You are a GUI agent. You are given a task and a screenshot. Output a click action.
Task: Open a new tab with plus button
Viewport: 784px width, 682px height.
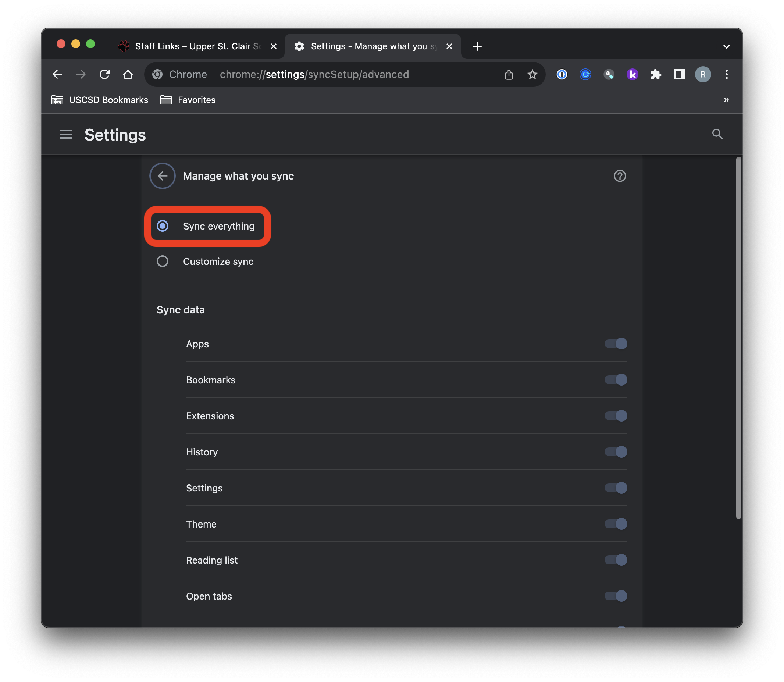477,46
